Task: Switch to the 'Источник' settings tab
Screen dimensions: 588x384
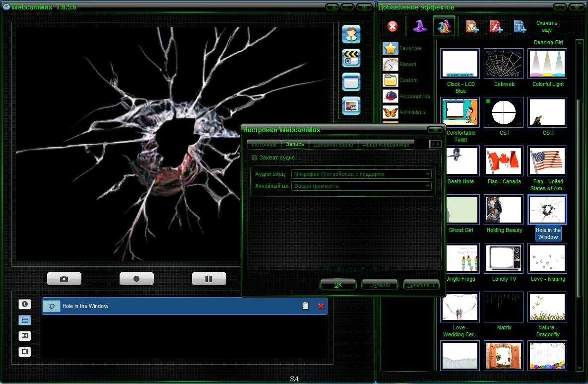Action: click(264, 145)
